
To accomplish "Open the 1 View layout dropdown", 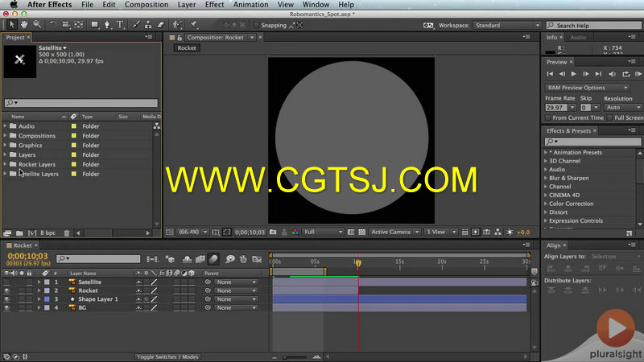I will [440, 232].
